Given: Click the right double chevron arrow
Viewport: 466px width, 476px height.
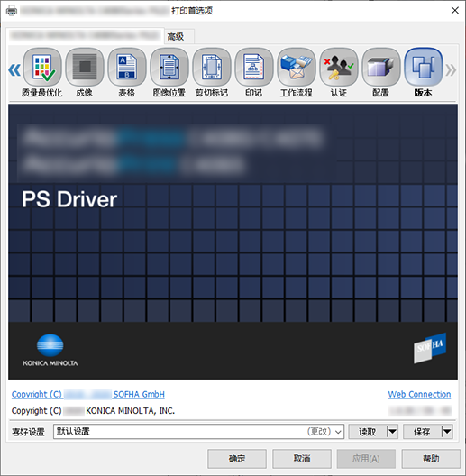Looking at the screenshot, I should pos(451,70).
